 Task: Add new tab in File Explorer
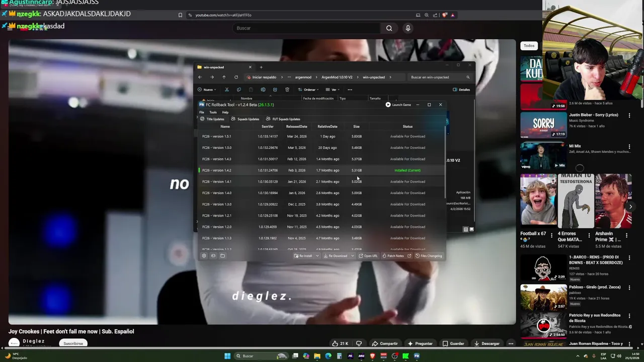click(x=261, y=67)
